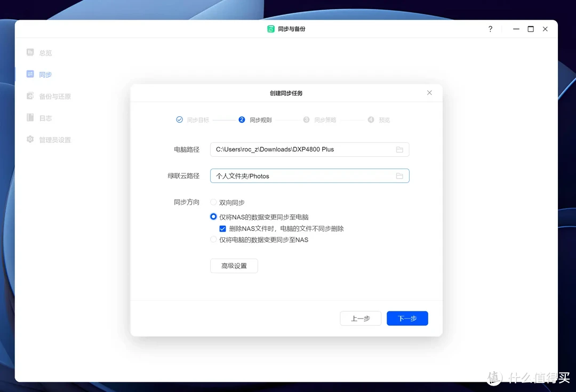576x392 pixels.
Task: Open the 总览 overview panel
Action: (x=44, y=52)
